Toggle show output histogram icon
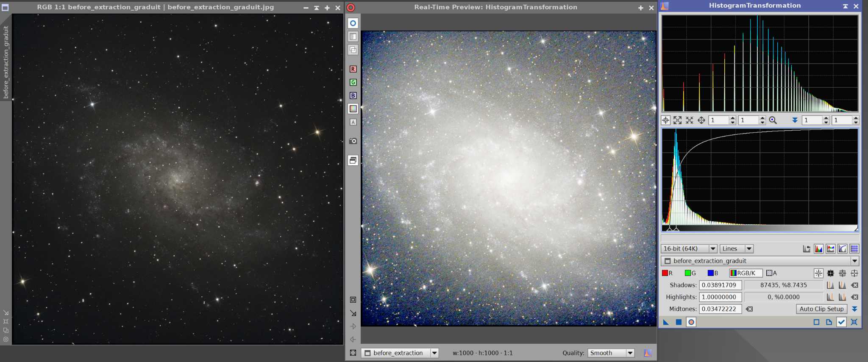The image size is (868, 362). coord(830,249)
